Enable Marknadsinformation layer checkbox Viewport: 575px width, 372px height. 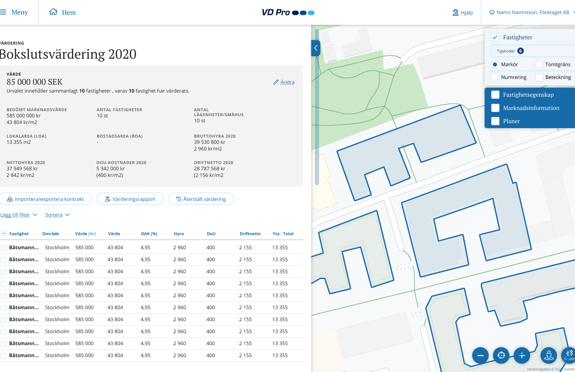495,108
